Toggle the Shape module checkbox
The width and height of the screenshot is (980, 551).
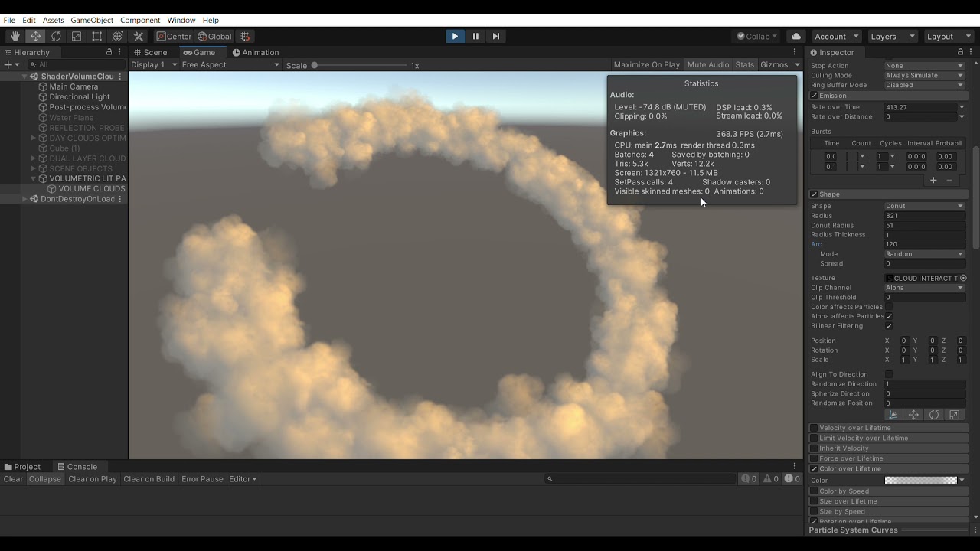click(814, 194)
